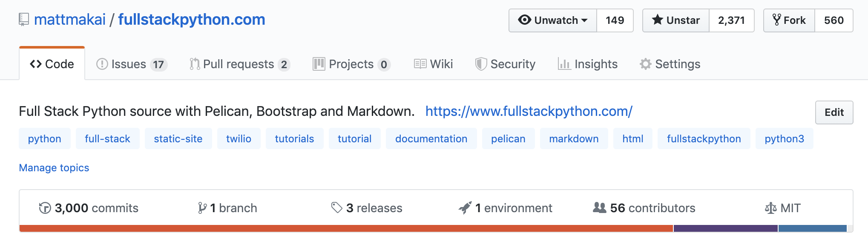Select the pelican topic tag
This screenshot has height=239, width=868.
click(x=508, y=138)
